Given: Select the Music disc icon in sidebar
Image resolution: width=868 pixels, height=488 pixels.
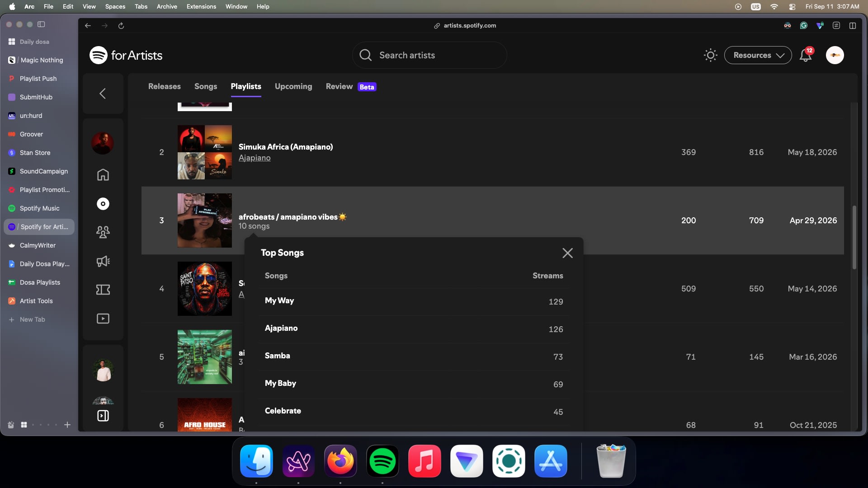Looking at the screenshot, I should [x=103, y=204].
